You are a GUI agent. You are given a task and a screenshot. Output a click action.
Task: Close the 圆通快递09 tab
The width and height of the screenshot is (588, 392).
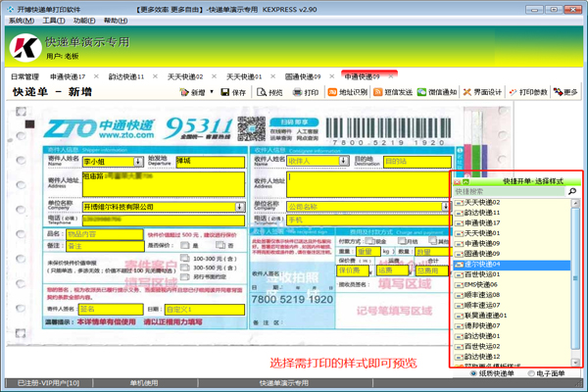coord(332,76)
